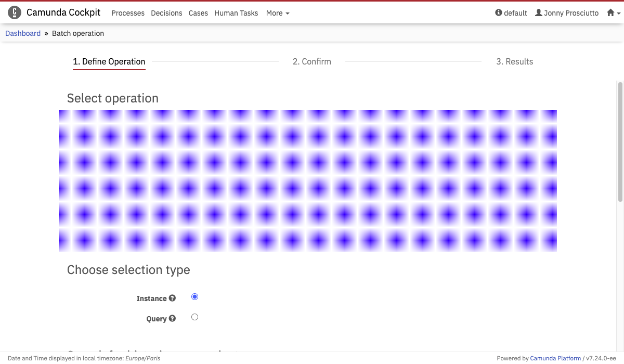Click the Camunda Cockpit title
Screen dimensions: 624x364
coord(63,12)
